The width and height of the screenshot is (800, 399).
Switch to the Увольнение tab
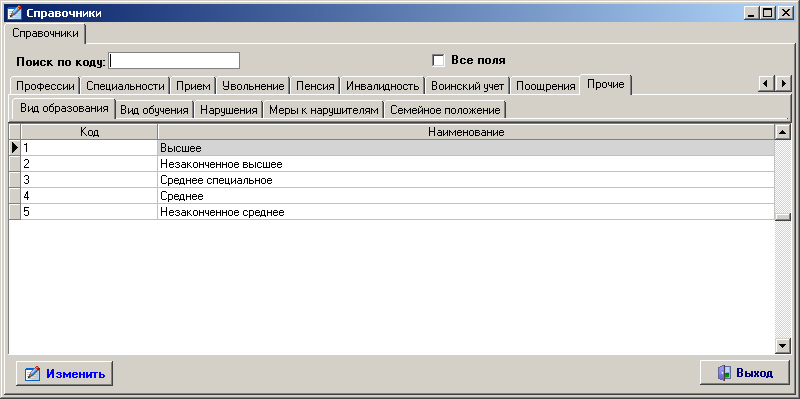253,86
